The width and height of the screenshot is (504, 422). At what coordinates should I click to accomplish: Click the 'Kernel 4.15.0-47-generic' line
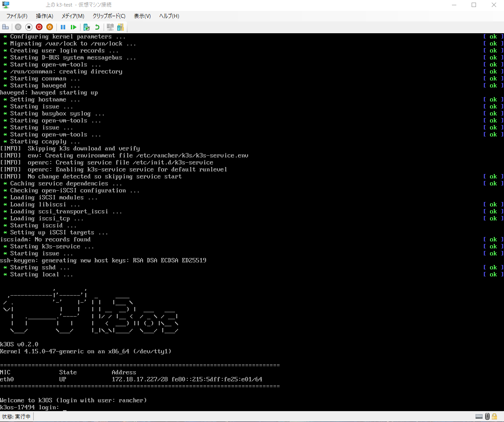pyautogui.click(x=85, y=351)
